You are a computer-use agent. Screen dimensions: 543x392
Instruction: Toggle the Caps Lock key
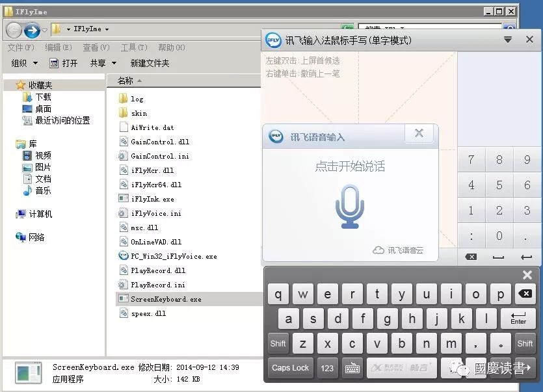(290, 368)
